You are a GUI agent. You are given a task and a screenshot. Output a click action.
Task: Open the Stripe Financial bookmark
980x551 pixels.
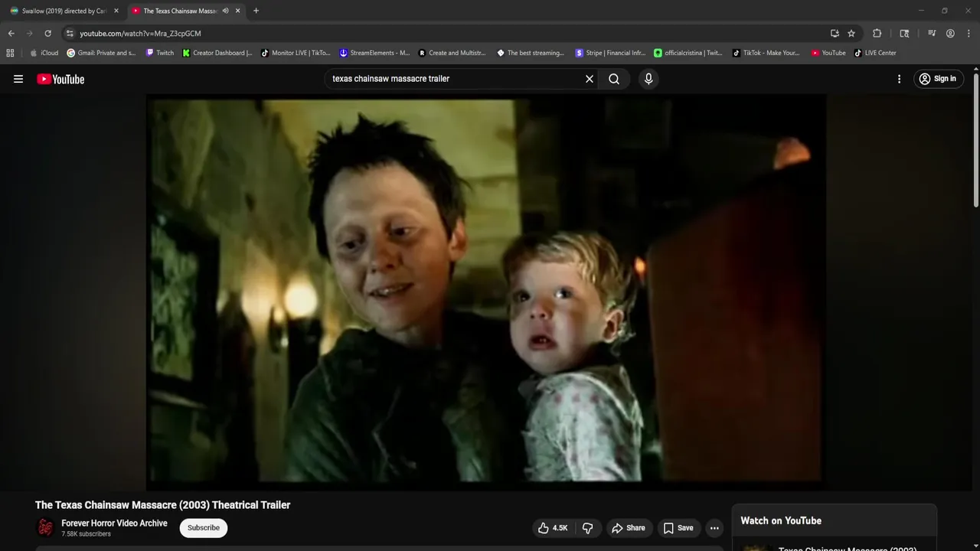pos(610,53)
